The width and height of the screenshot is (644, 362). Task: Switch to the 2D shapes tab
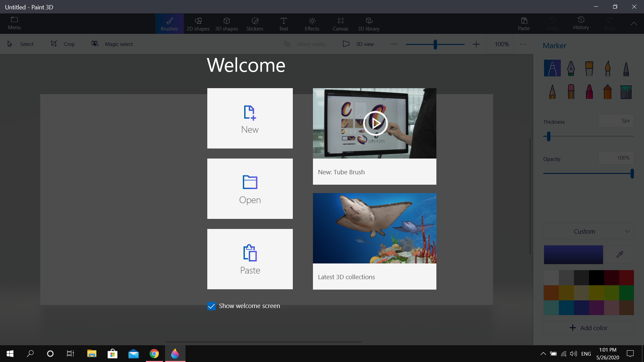[x=198, y=24]
